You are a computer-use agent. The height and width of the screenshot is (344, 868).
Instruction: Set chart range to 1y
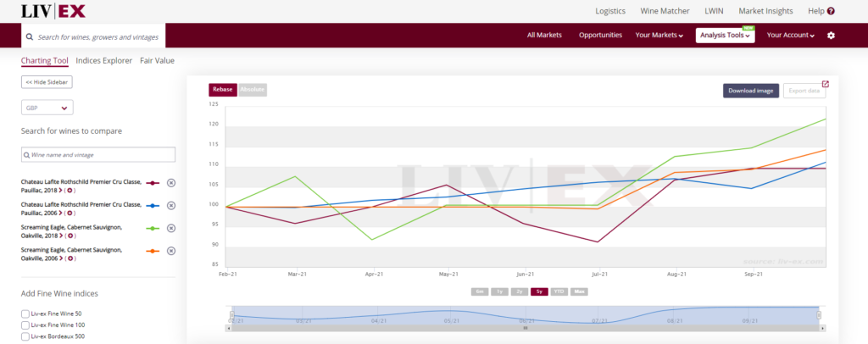[499, 291]
